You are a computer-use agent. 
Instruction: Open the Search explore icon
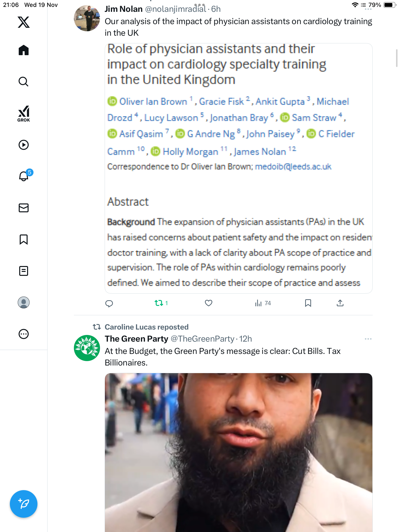pyautogui.click(x=24, y=82)
